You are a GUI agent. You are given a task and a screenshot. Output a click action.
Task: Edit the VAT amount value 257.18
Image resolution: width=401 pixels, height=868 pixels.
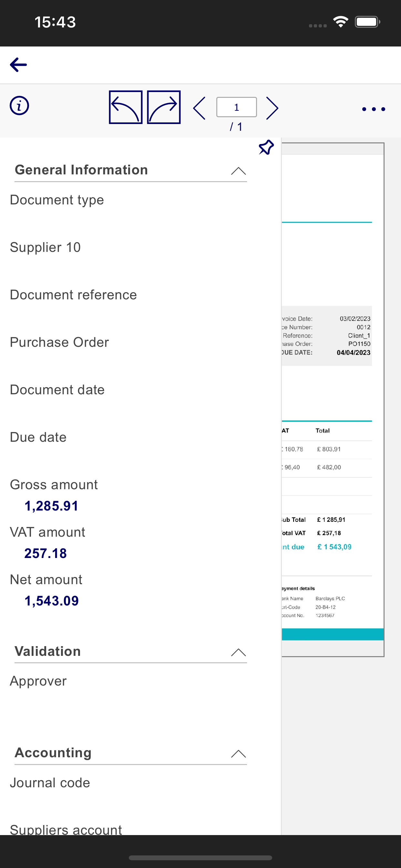46,553
